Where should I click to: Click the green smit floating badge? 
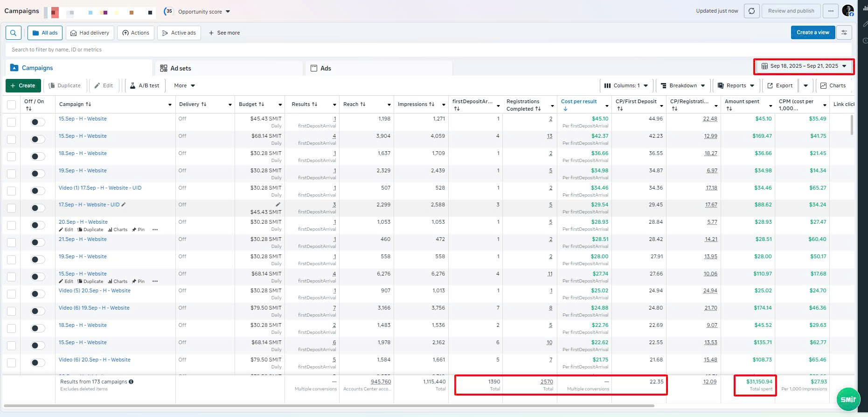click(x=848, y=399)
